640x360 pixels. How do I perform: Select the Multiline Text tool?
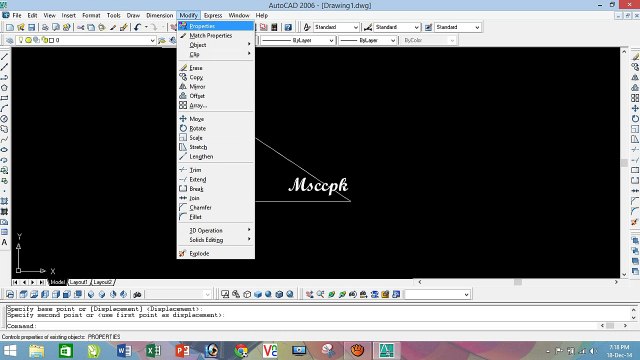tap(4, 242)
